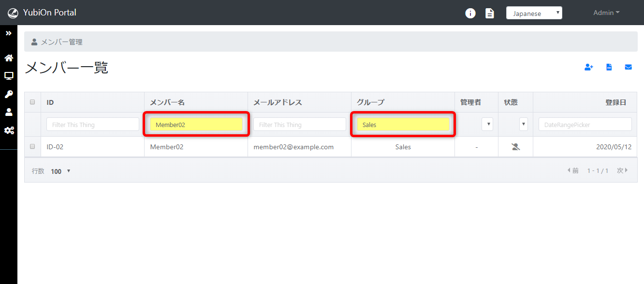Open the settings gears icon in sidebar

(9, 130)
